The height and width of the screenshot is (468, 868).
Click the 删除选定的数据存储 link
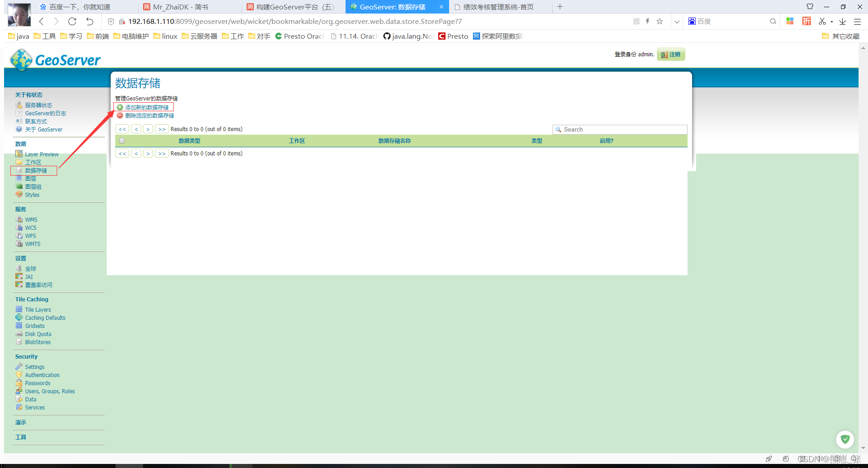pyautogui.click(x=149, y=115)
